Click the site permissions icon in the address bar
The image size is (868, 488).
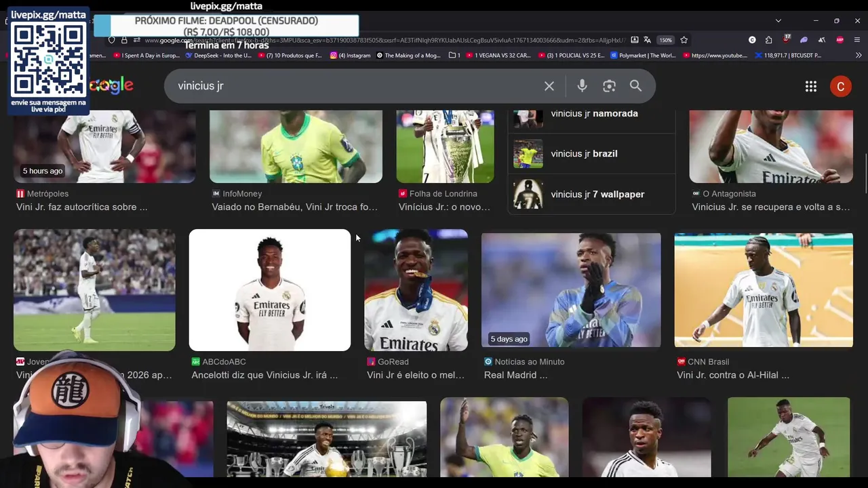(137, 40)
